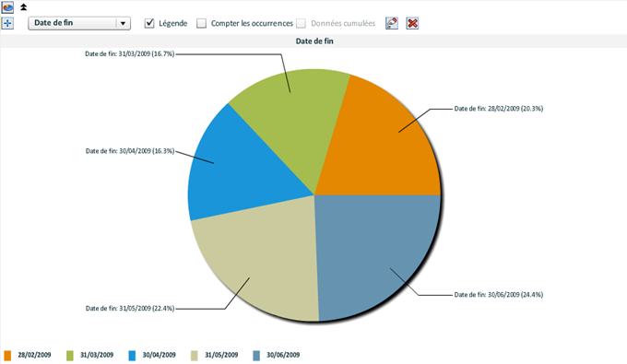Screen dimensions: 627x364
Task: Click the 31/05/2009 (22.4%) slice label
Action: pos(130,309)
